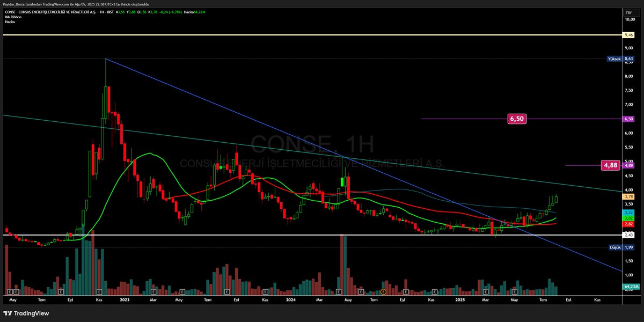Click the yellow 9,46 price label
The height and width of the screenshot is (322, 644).
click(629, 35)
